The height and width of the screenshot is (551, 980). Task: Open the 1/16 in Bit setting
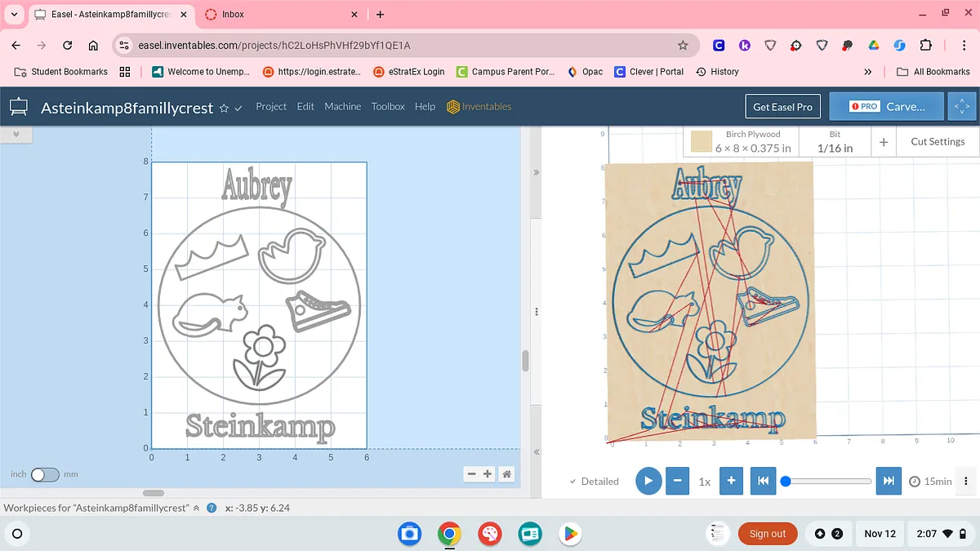(835, 141)
